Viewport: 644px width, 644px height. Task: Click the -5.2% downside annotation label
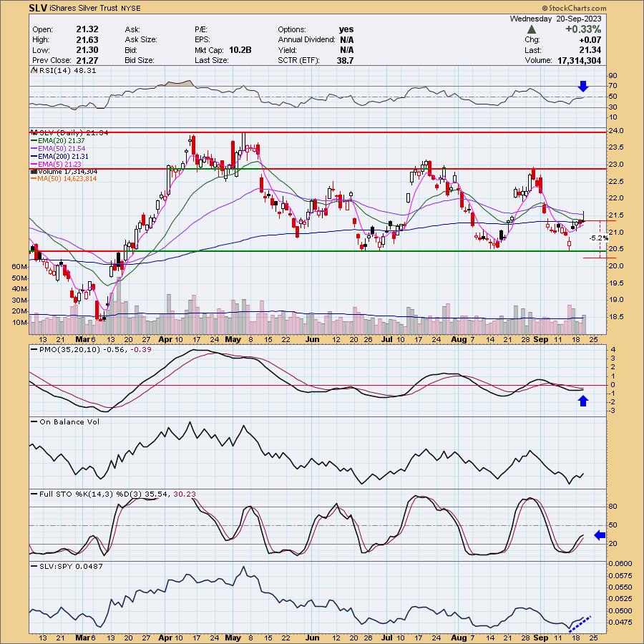pyautogui.click(x=598, y=238)
